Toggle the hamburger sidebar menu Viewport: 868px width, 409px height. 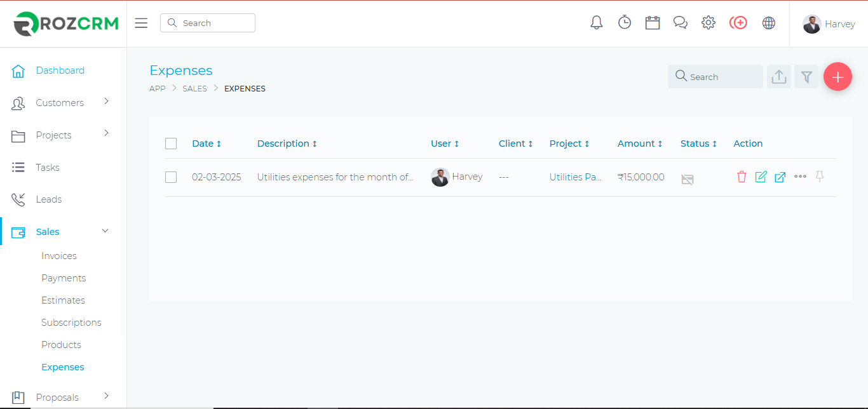pyautogui.click(x=141, y=23)
